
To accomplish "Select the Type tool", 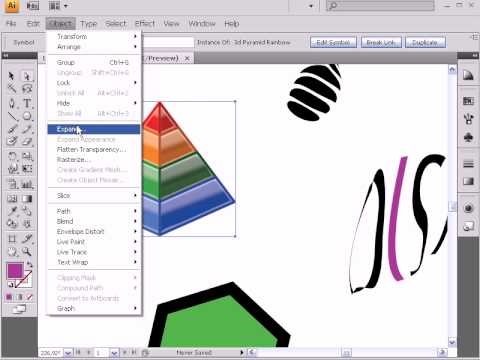I will [27, 103].
